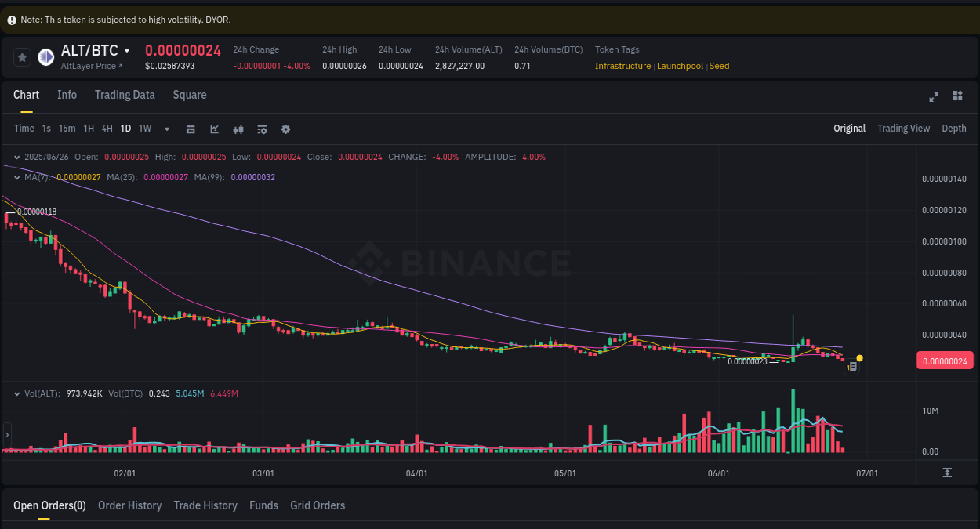Open the technical indicators icon
The height and width of the screenshot is (529, 980).
[x=238, y=129]
